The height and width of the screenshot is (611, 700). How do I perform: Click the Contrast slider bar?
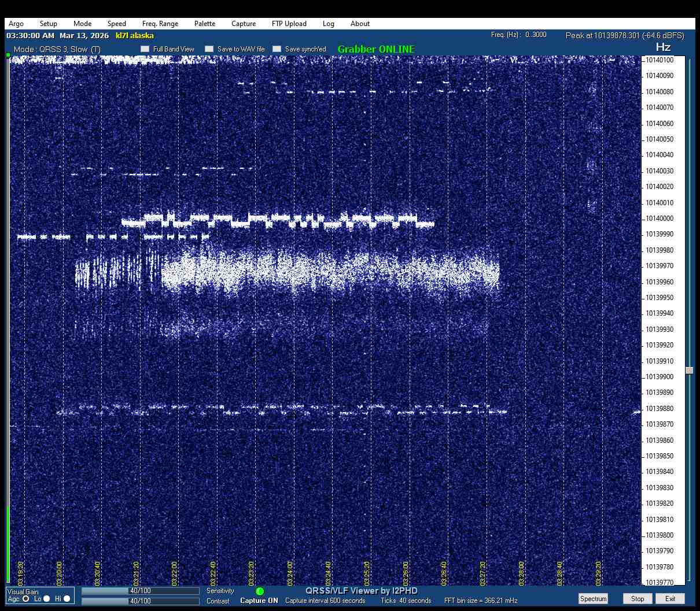140,601
